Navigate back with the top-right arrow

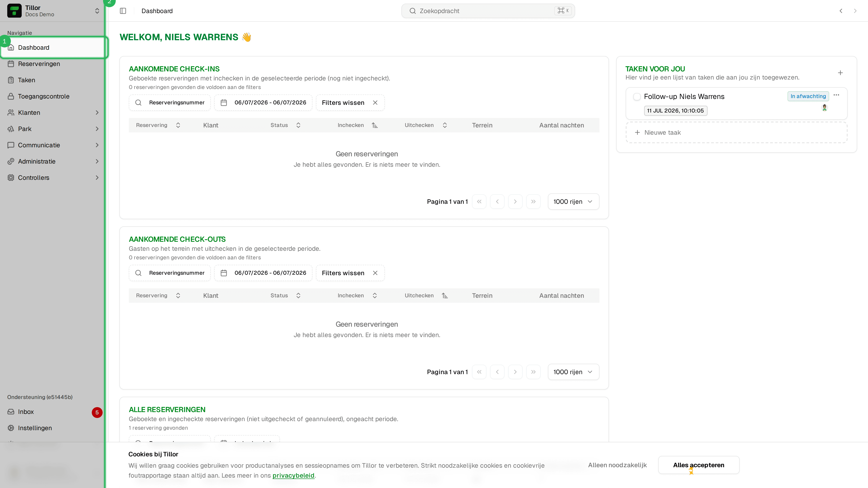(841, 11)
